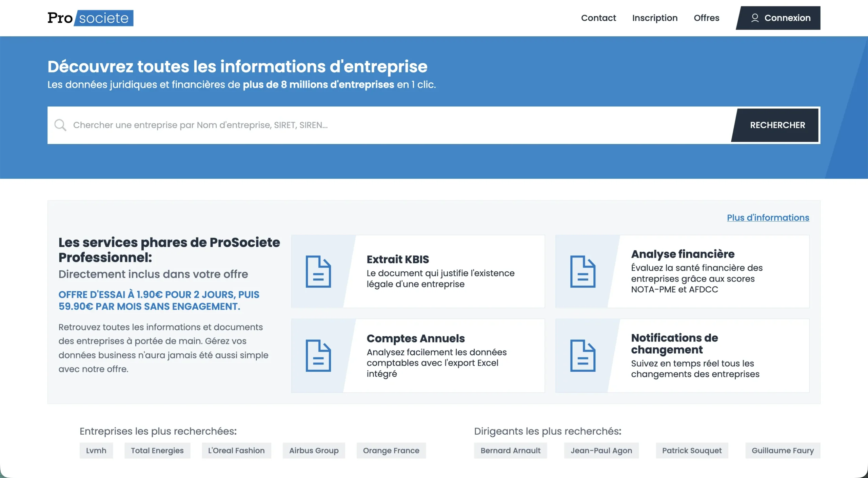Click the Notifications de changement document icon

point(583,355)
